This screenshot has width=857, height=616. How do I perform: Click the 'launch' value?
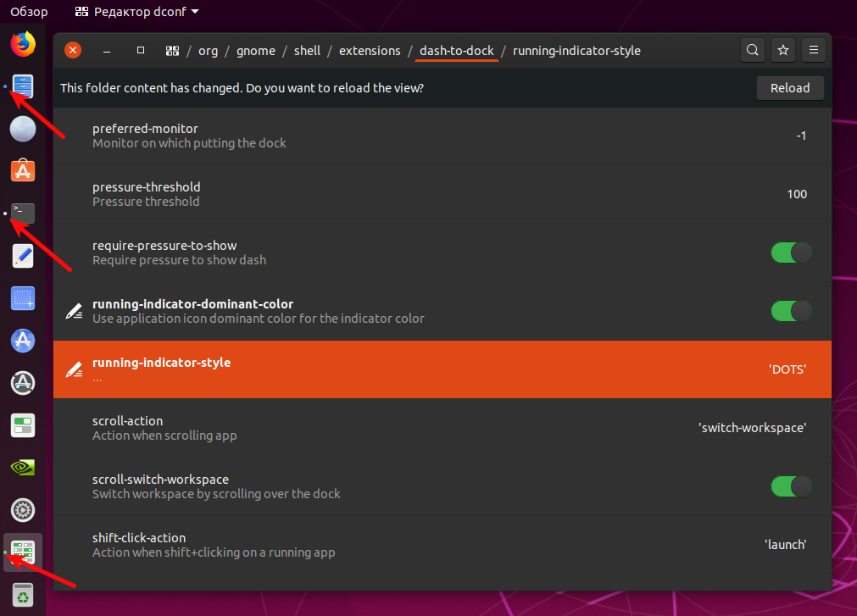(x=786, y=545)
